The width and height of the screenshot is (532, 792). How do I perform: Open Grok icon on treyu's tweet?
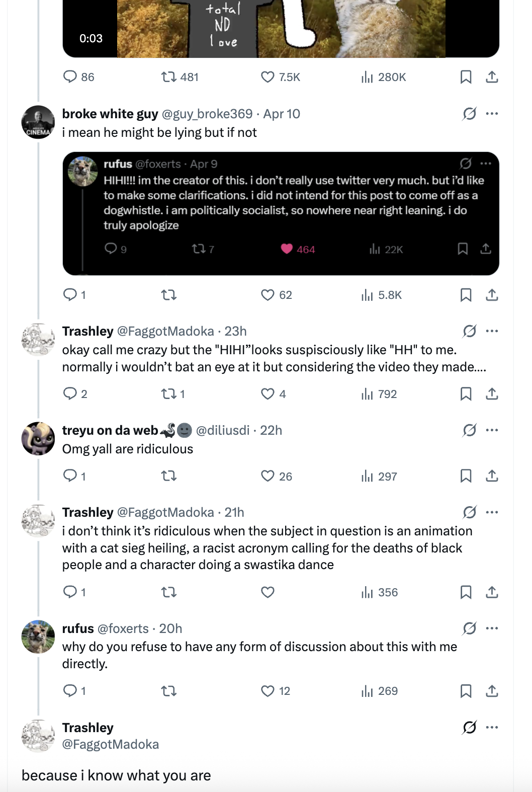click(x=469, y=430)
